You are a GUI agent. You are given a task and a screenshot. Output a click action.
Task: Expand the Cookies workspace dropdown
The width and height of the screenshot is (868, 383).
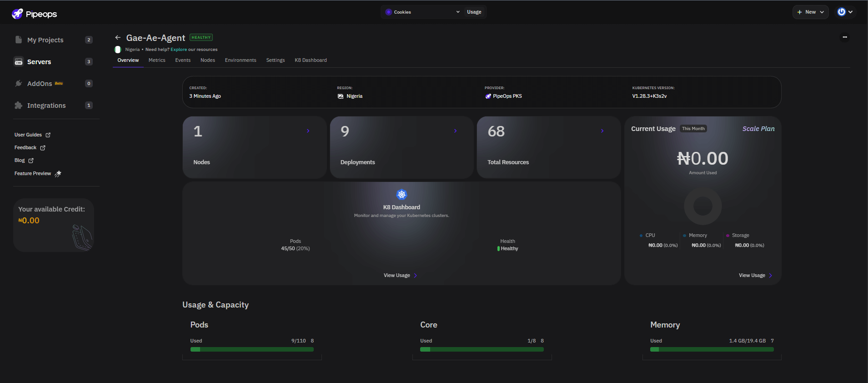[422, 12]
